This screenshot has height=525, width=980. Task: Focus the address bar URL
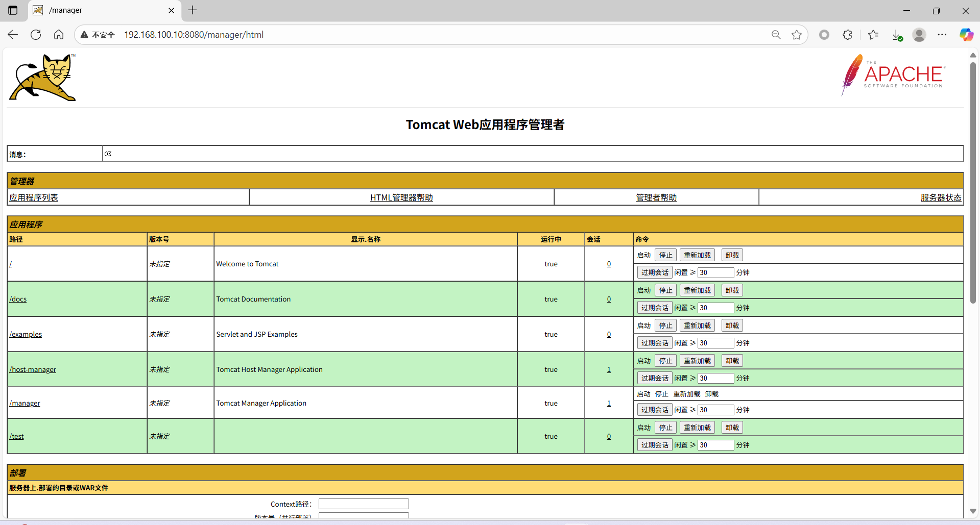(194, 35)
